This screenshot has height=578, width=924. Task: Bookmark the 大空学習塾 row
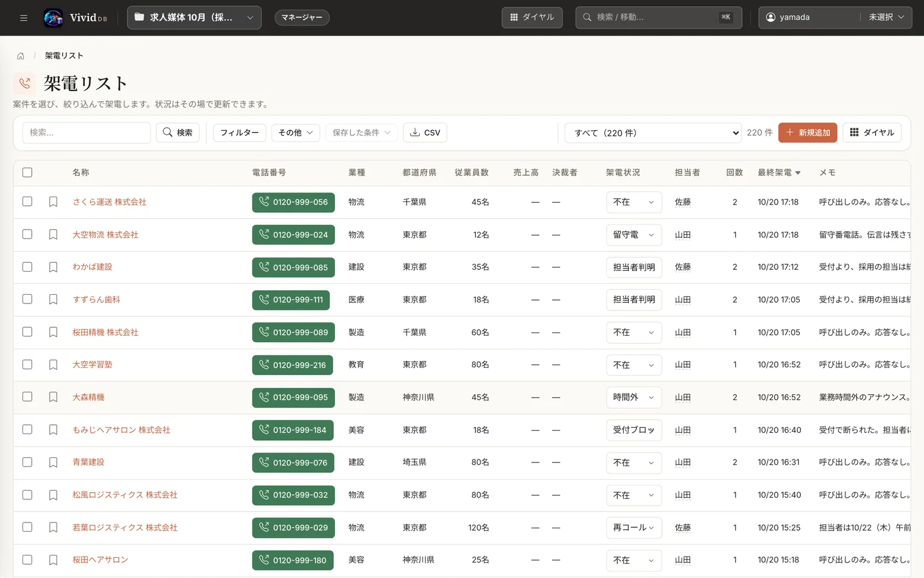[53, 365]
